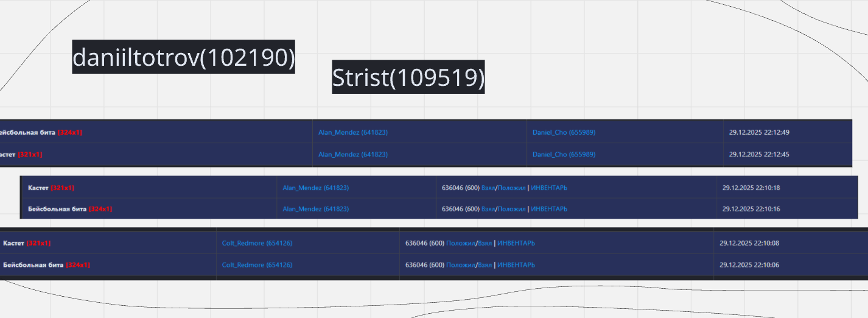Click Взял link in the 22:10:18 row

488,188
